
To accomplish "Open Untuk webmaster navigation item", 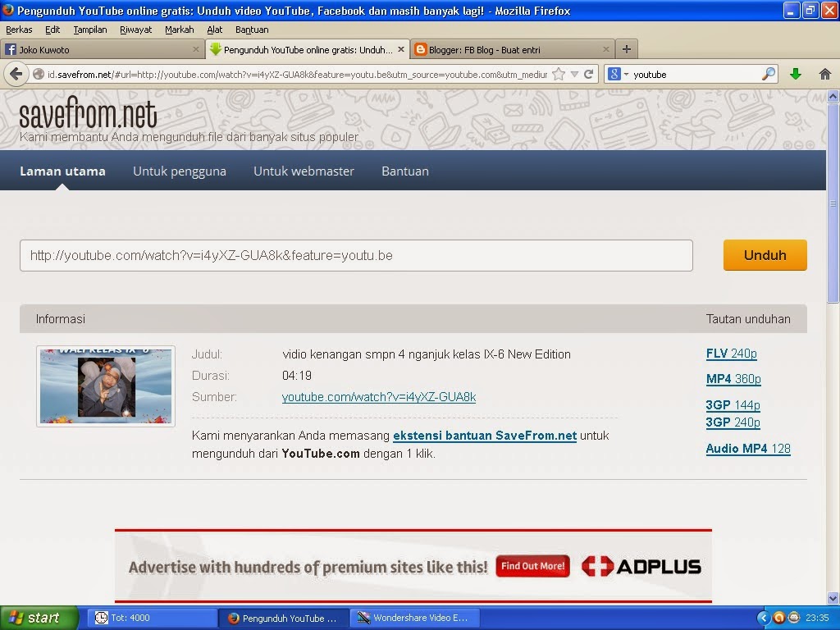I will [304, 171].
